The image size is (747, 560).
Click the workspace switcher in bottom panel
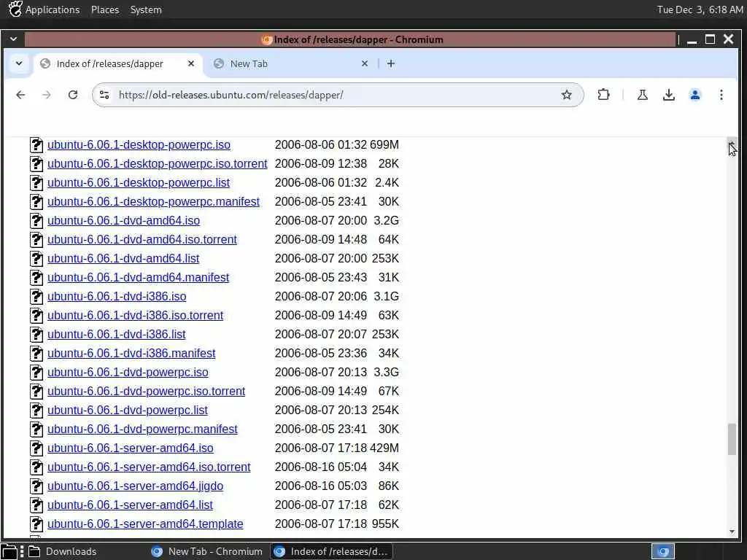[662, 551]
